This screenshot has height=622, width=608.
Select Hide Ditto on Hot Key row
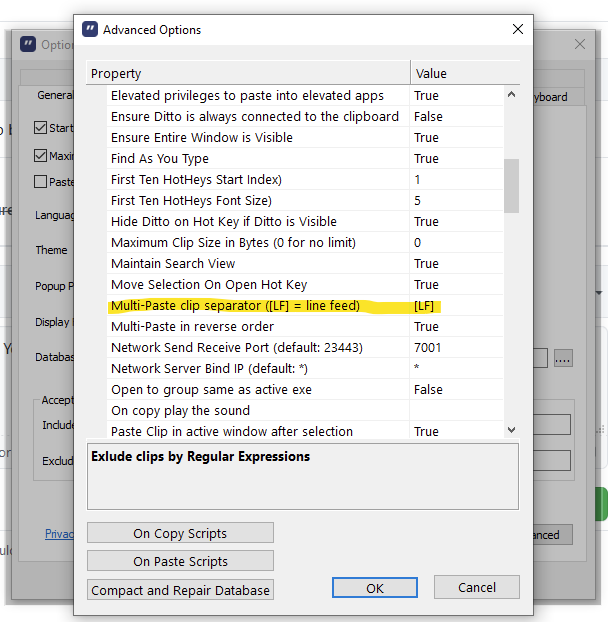click(305, 222)
